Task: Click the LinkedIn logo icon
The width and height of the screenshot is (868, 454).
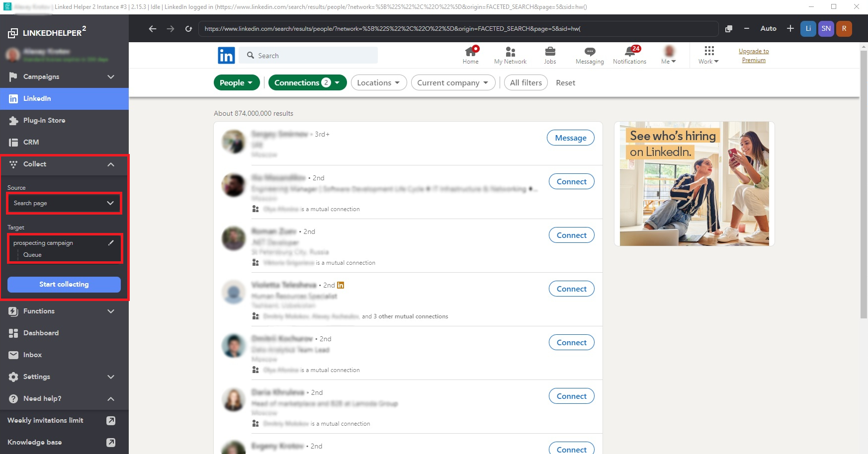Action: pyautogui.click(x=226, y=55)
